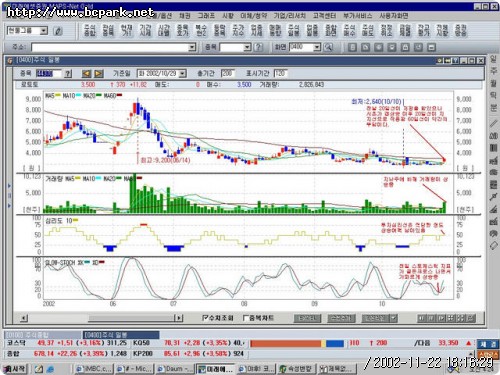Image resolution: width=500 pixels, height=375 pixels.
Task: Open the 고객센터 menu
Action: tap(324, 16)
